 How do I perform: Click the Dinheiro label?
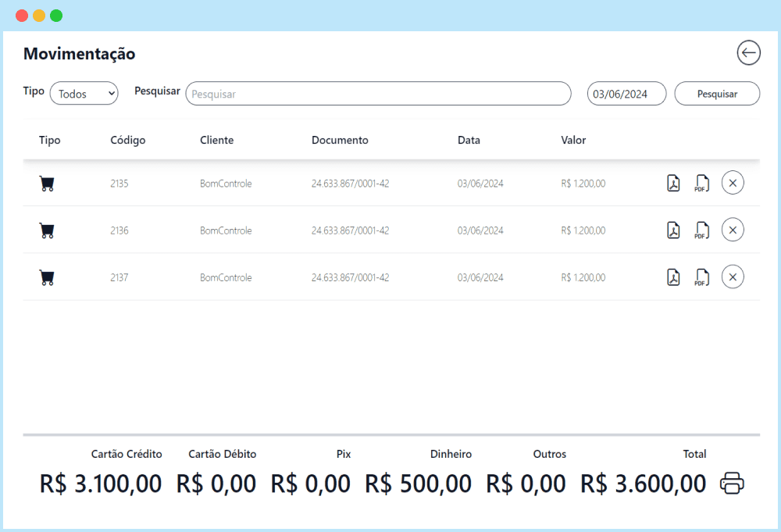[x=451, y=454]
